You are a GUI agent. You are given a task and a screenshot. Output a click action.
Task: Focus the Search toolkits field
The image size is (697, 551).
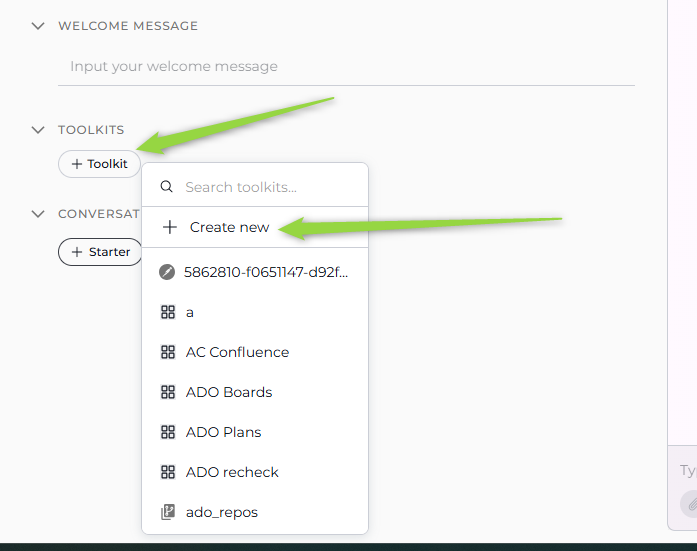255,187
